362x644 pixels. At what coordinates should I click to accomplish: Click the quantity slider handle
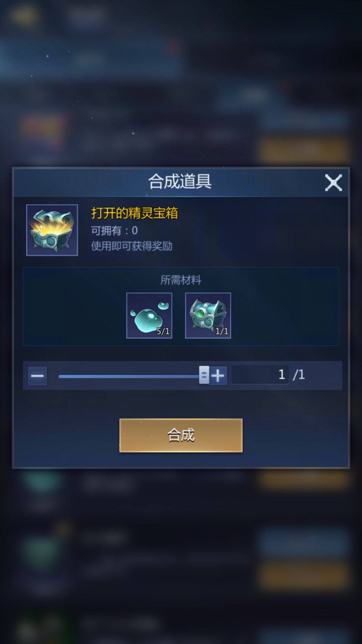[204, 375]
